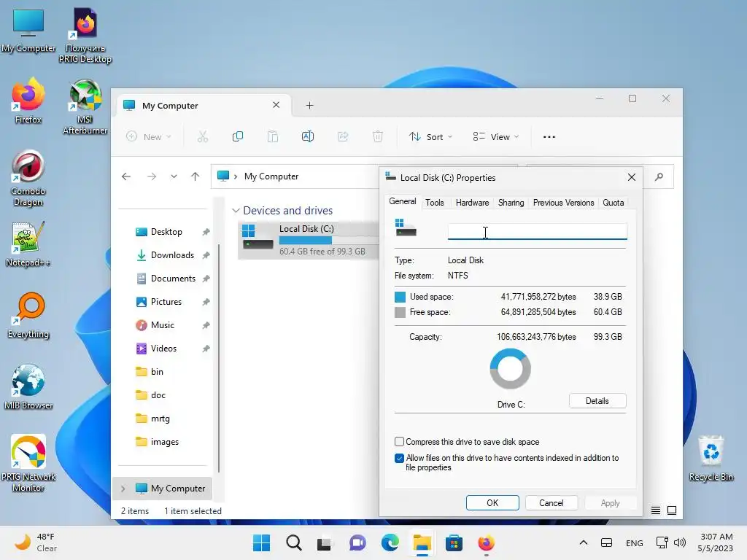This screenshot has height=560, width=747.
Task: Open the New dropdown in toolbar
Action: tap(149, 136)
